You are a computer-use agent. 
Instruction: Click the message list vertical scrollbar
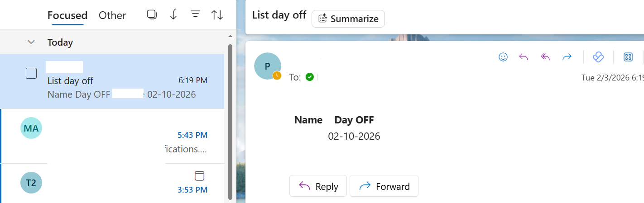coord(230,121)
